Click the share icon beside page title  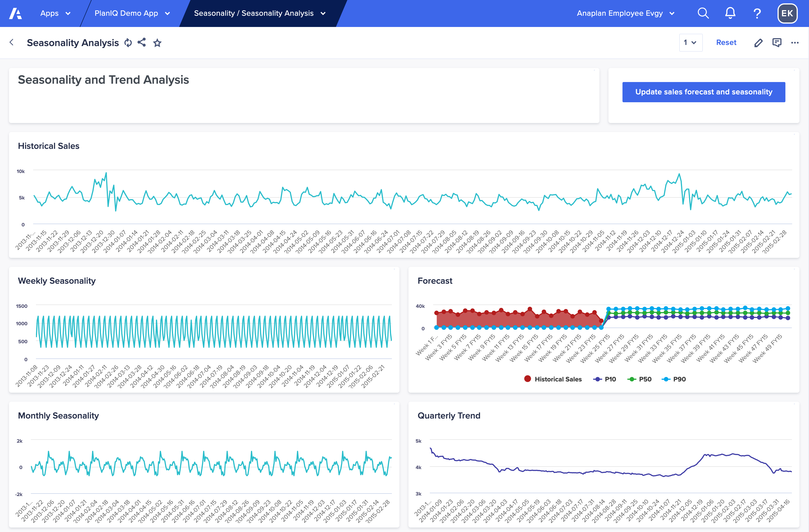[142, 42]
